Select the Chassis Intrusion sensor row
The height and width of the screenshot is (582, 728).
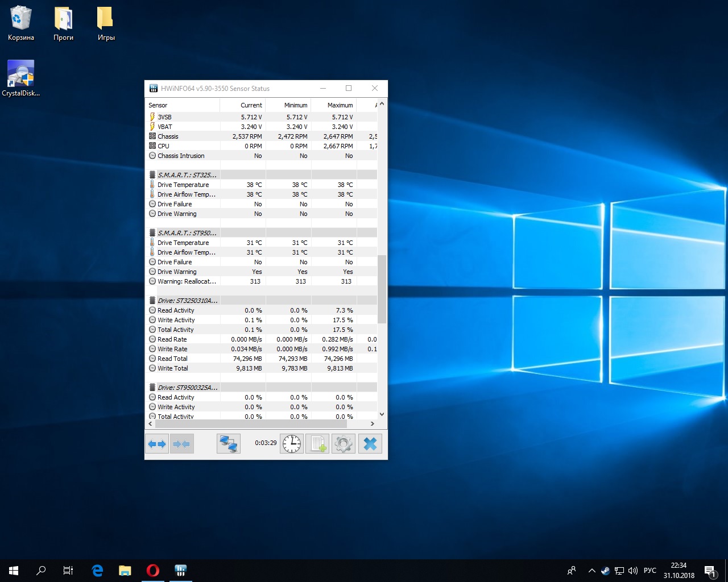tap(262, 156)
